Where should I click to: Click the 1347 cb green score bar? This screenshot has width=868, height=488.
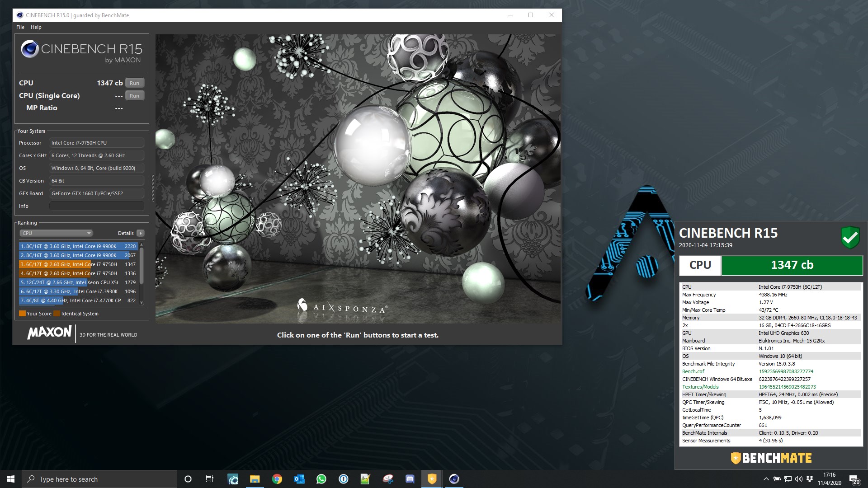792,265
